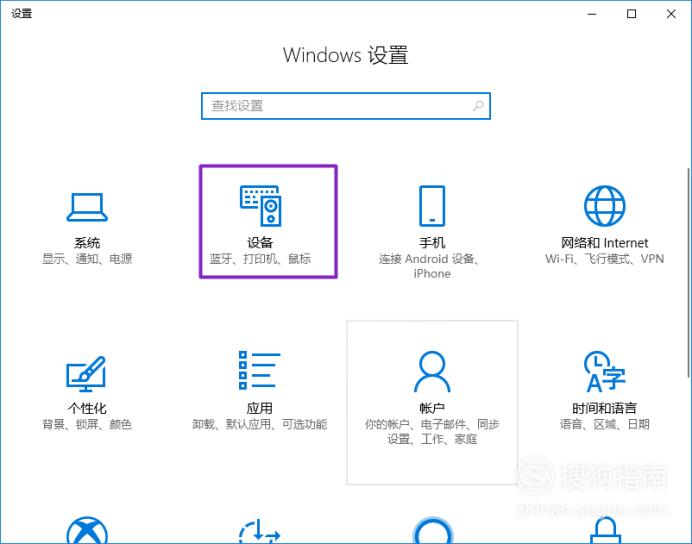The image size is (692, 544).
Task: Open the 网络和 Internet globe icon
Action: click(605, 206)
